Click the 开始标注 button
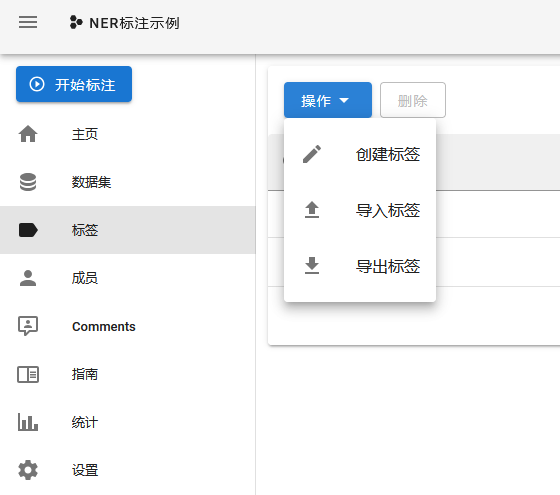 pyautogui.click(x=74, y=84)
